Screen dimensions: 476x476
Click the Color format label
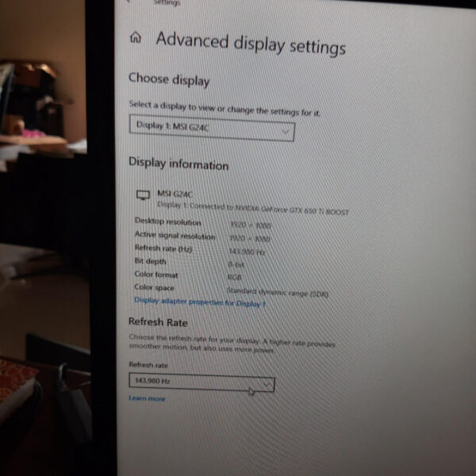pos(156,274)
